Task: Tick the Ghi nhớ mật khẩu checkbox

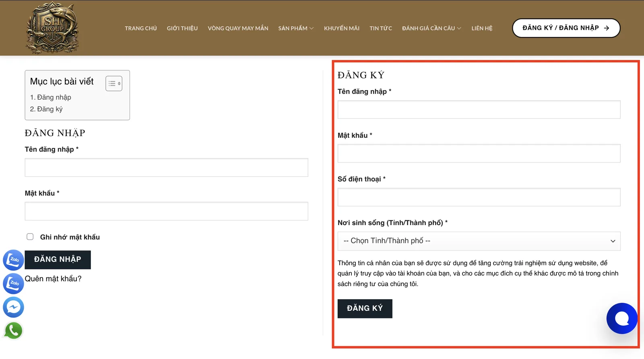Action: (x=30, y=237)
